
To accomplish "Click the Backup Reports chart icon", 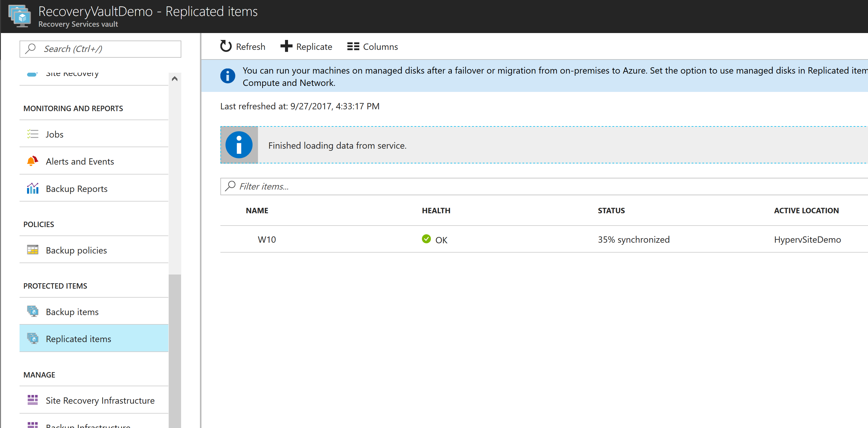I will click(x=33, y=188).
